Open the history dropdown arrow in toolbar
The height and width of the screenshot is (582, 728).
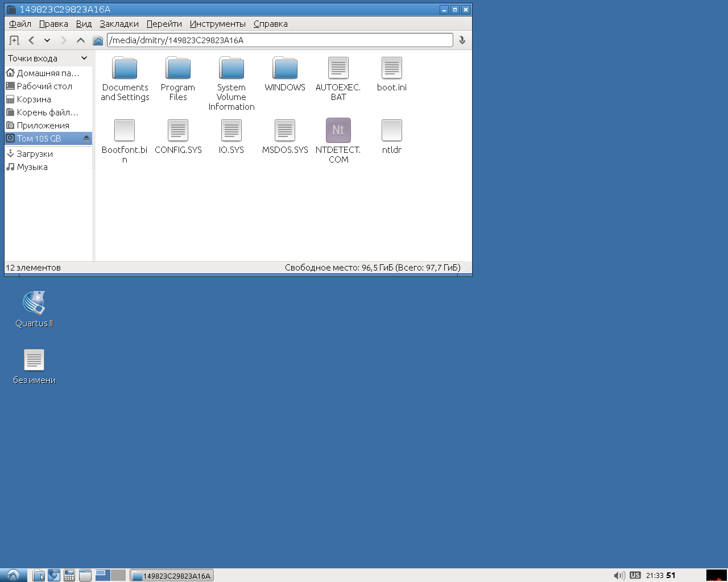pyautogui.click(x=47, y=40)
